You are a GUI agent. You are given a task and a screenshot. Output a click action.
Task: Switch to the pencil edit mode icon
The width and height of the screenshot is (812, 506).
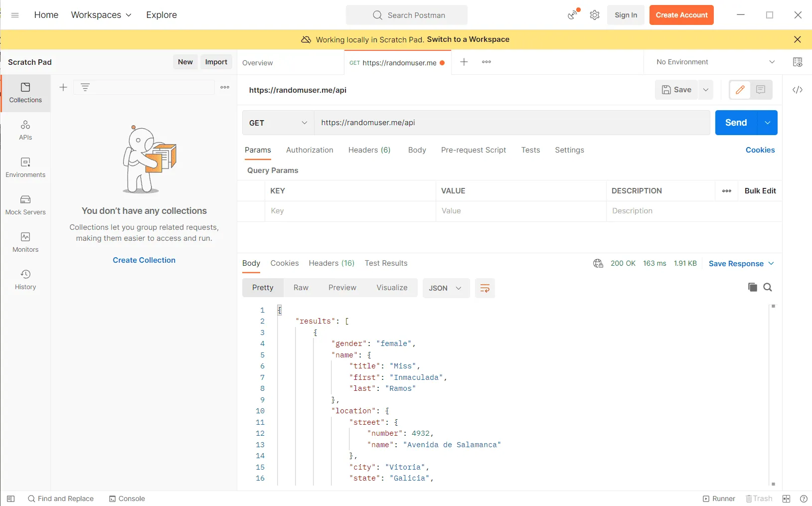[x=740, y=90]
